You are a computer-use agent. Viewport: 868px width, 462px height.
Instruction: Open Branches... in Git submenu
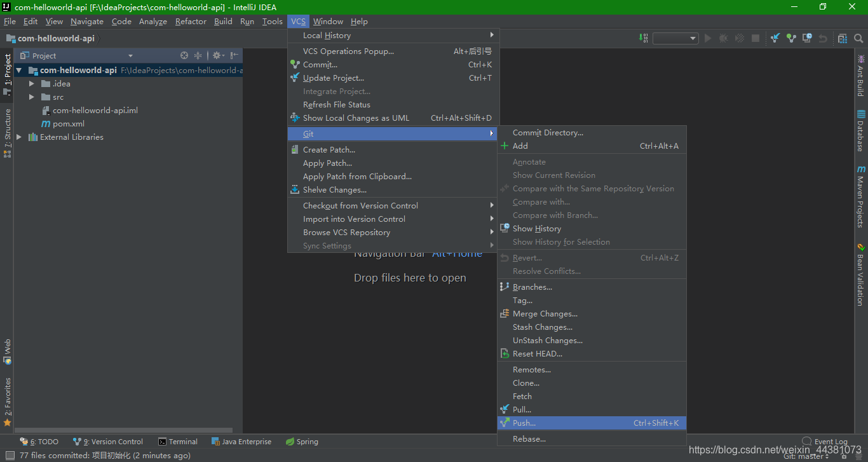592,287
